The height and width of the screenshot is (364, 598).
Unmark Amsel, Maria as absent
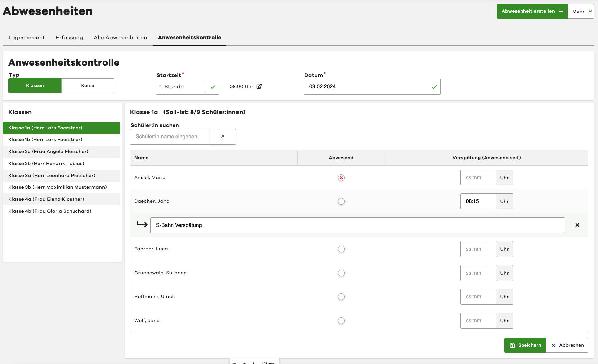point(341,178)
